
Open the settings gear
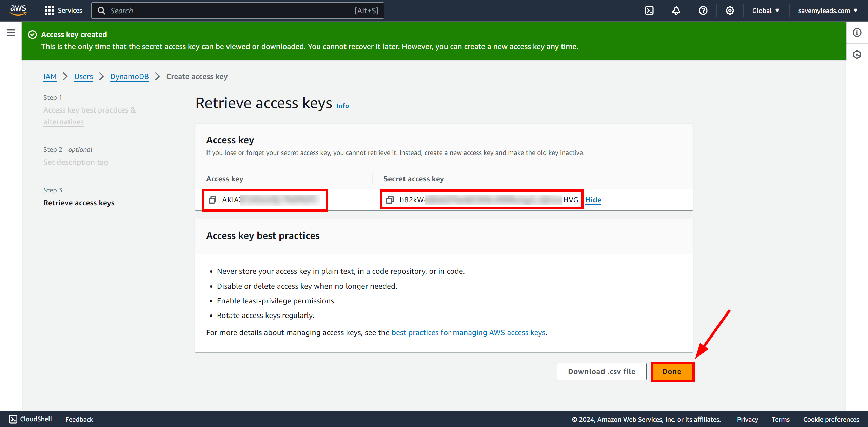(730, 11)
